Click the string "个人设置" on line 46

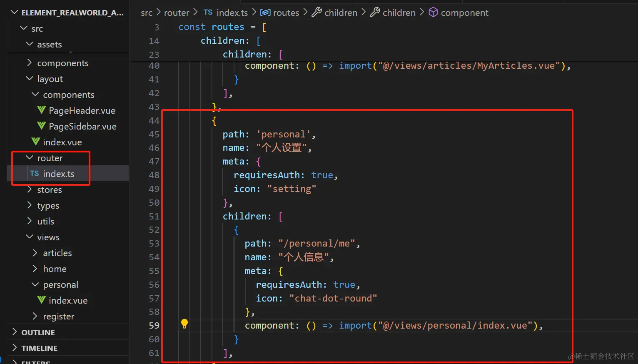(x=281, y=148)
